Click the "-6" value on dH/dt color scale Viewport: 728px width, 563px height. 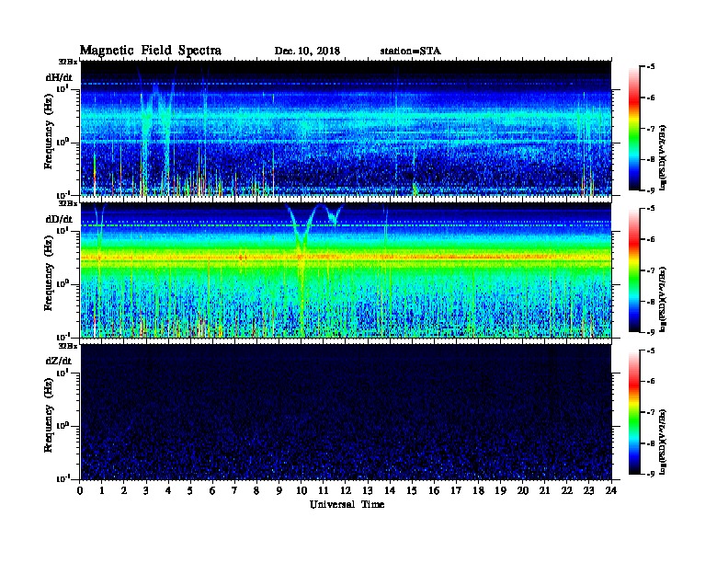click(650, 98)
